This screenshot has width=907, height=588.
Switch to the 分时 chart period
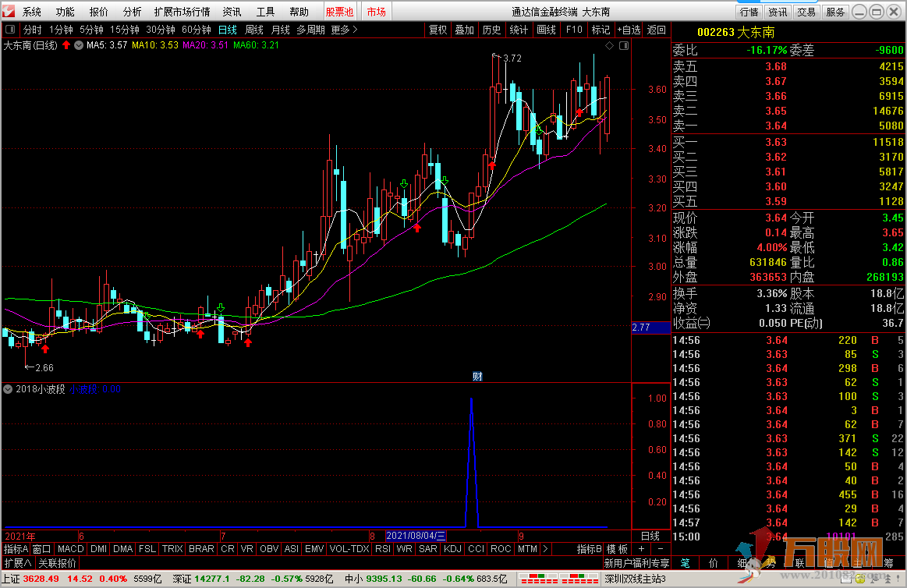pos(33,30)
